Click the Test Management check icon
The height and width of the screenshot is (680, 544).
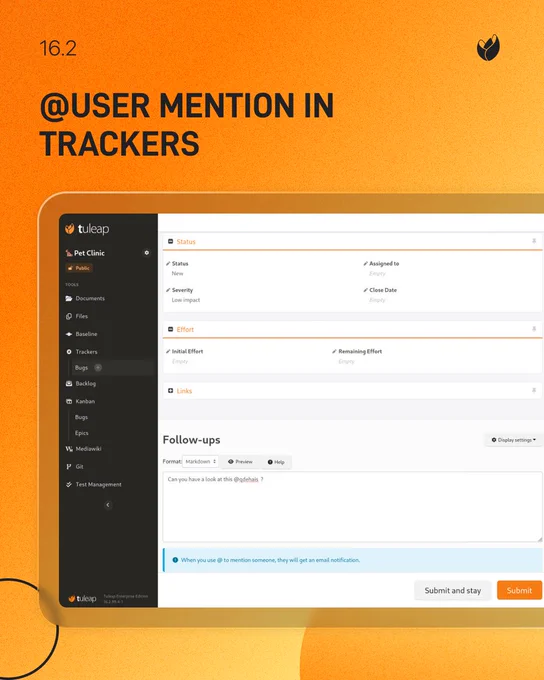(69, 484)
